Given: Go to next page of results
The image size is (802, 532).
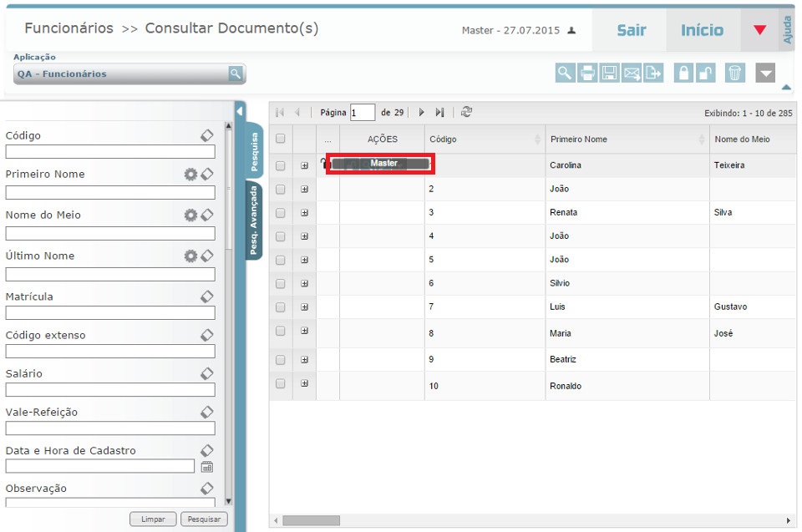Looking at the screenshot, I should click(x=422, y=112).
